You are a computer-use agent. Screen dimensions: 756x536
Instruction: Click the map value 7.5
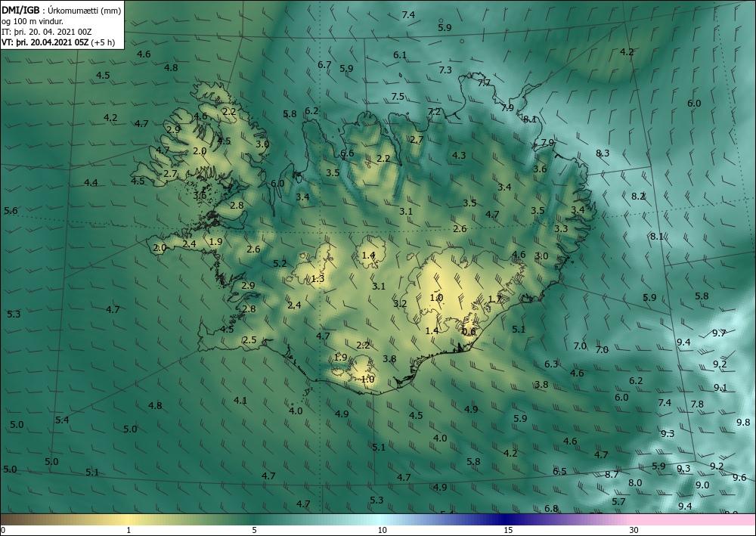pos(398,97)
